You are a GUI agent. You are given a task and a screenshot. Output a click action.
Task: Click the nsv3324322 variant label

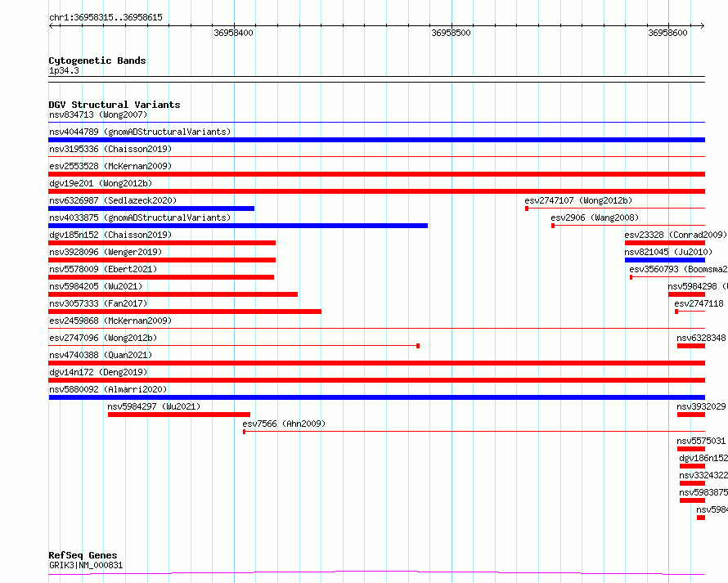pos(703,475)
